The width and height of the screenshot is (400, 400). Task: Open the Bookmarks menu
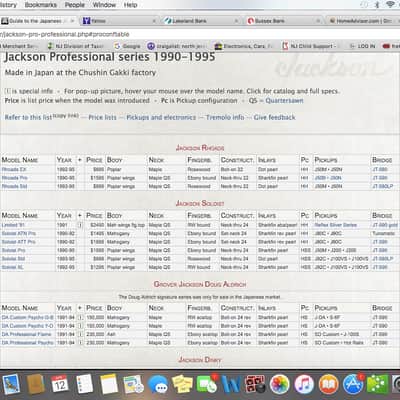click(41, 5)
